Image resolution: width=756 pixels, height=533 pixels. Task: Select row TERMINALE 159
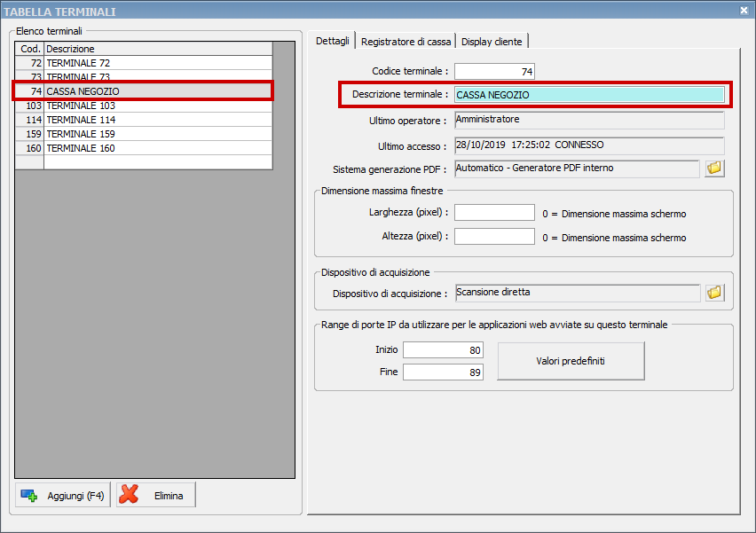[x=144, y=134]
